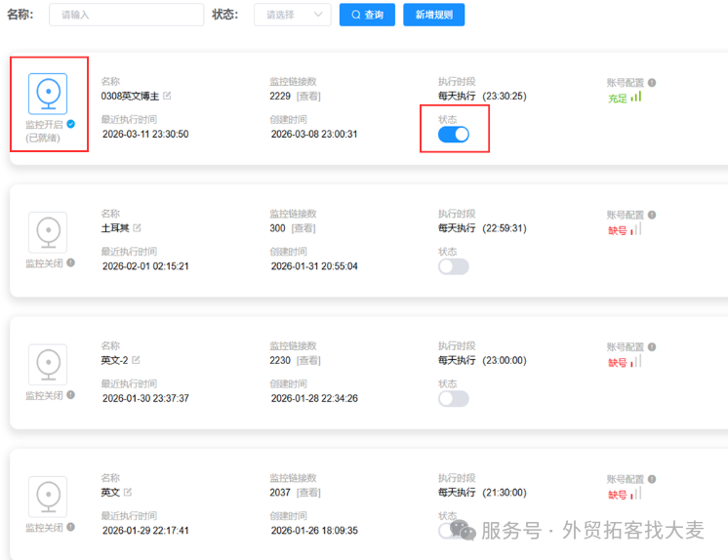Viewport: 728px width, 560px height.
Task: Click the green 充足 account status text
Action: [618, 99]
